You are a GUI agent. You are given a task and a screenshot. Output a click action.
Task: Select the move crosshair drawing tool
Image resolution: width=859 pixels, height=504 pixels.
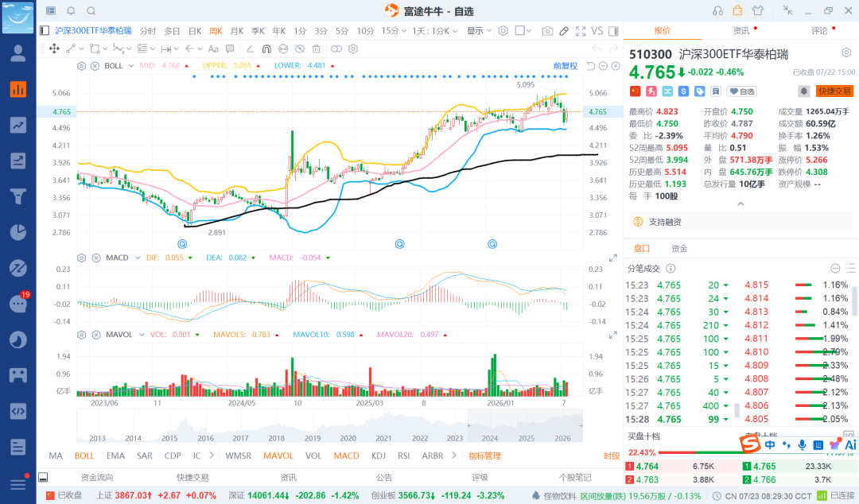pyautogui.click(x=54, y=48)
